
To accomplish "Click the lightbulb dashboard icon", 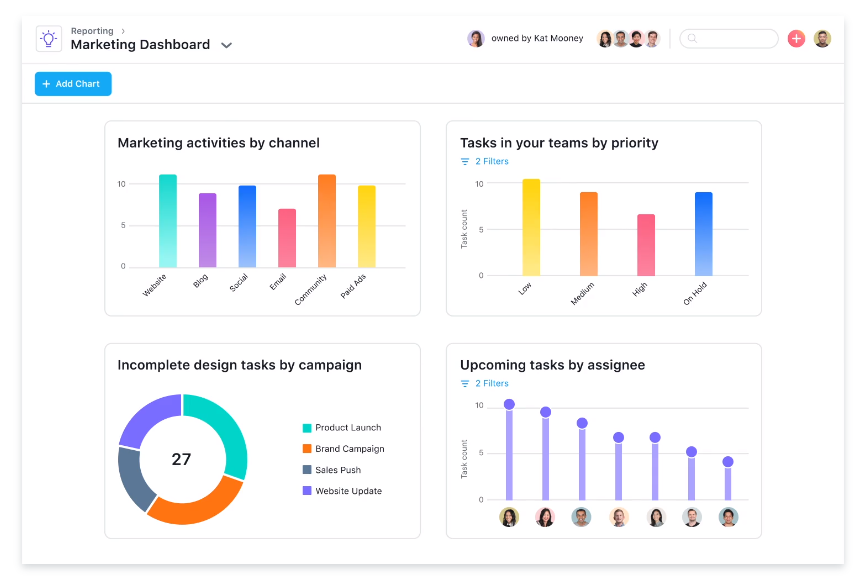I will coord(48,39).
